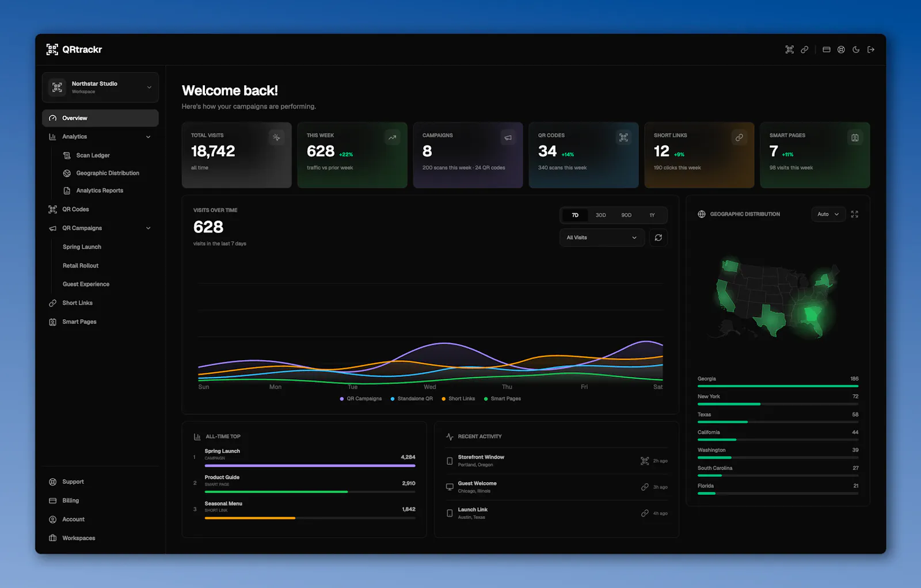Refresh the visits chart
The width and height of the screenshot is (921, 588).
click(x=659, y=238)
